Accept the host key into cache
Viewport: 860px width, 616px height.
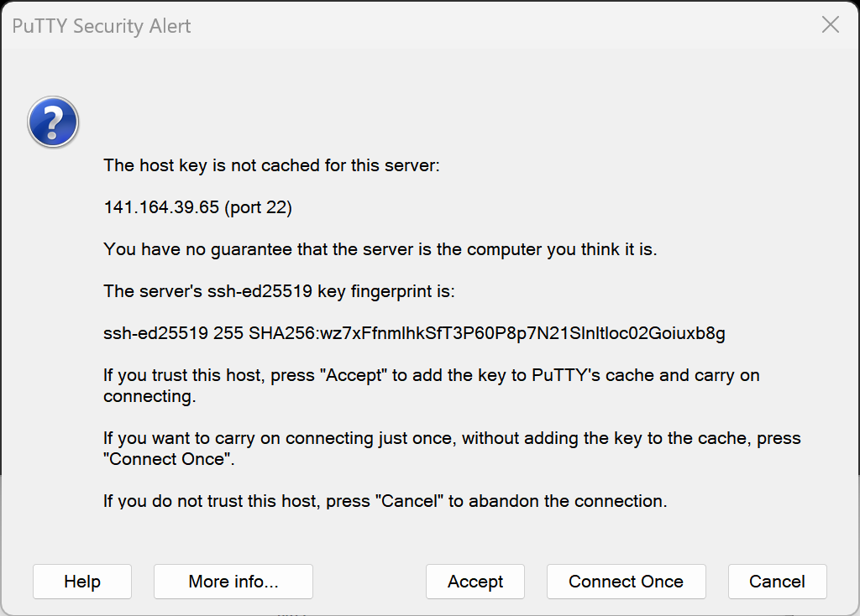[x=475, y=582]
